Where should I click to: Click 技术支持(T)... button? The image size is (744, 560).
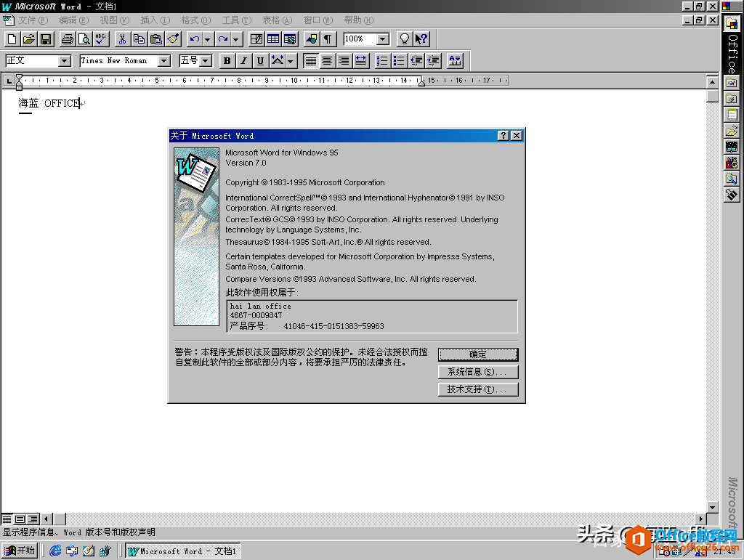478,389
